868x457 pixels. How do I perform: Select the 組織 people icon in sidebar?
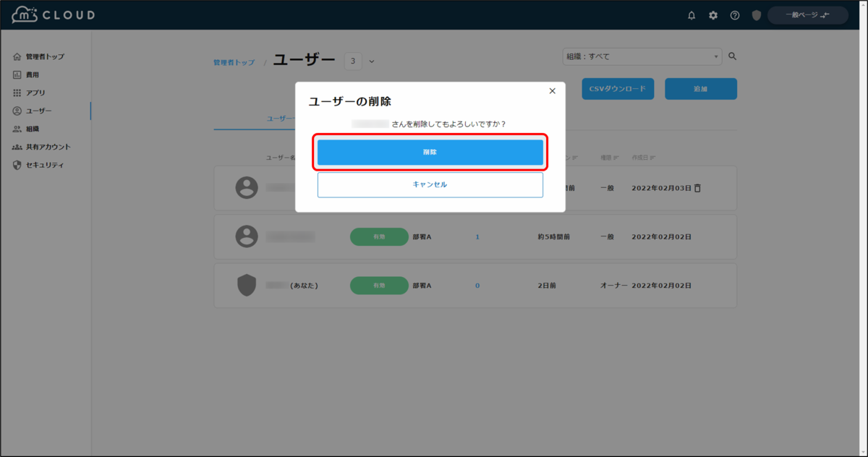16,128
